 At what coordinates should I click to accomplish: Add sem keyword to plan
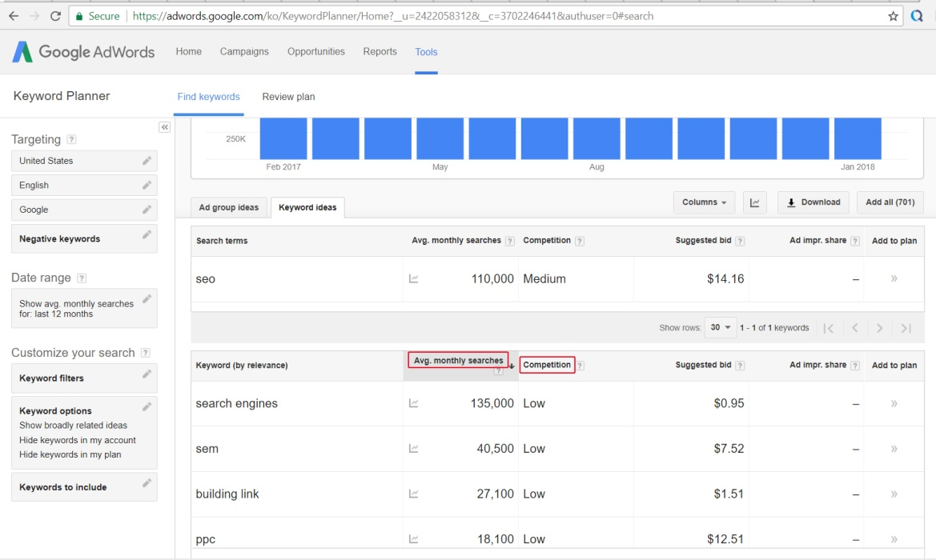point(894,449)
